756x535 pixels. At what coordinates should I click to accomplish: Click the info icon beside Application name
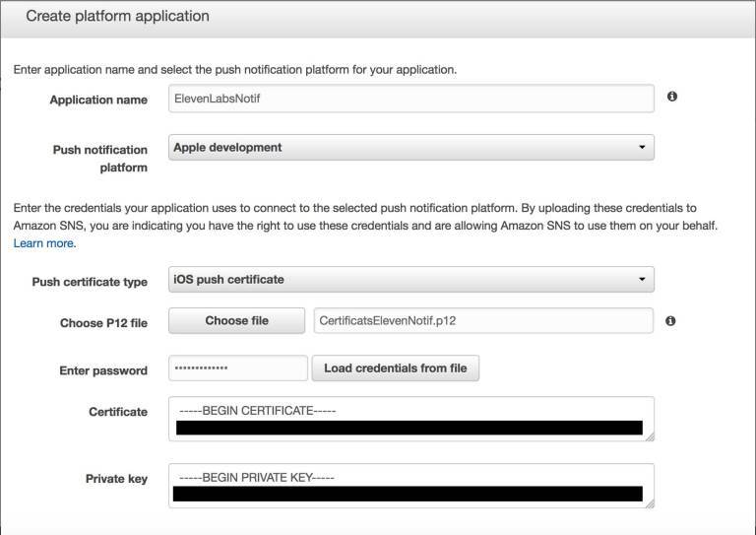[x=671, y=98]
